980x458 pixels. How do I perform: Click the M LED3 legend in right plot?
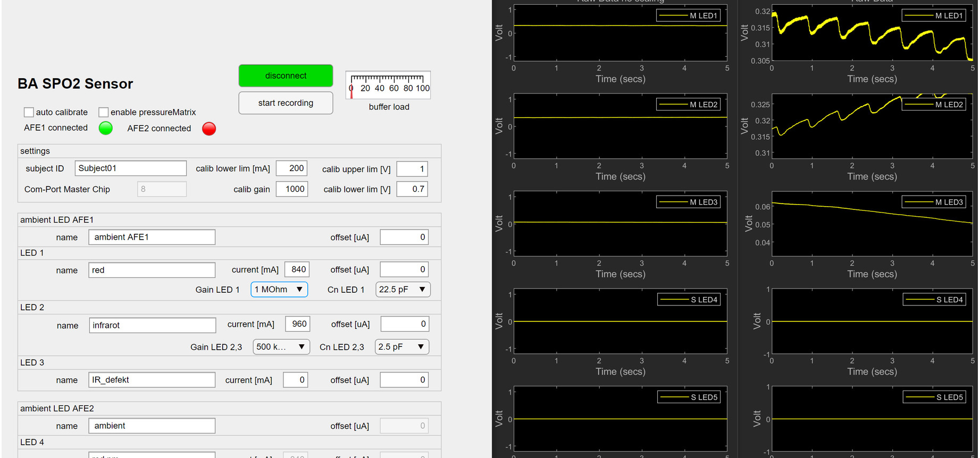pos(934,202)
